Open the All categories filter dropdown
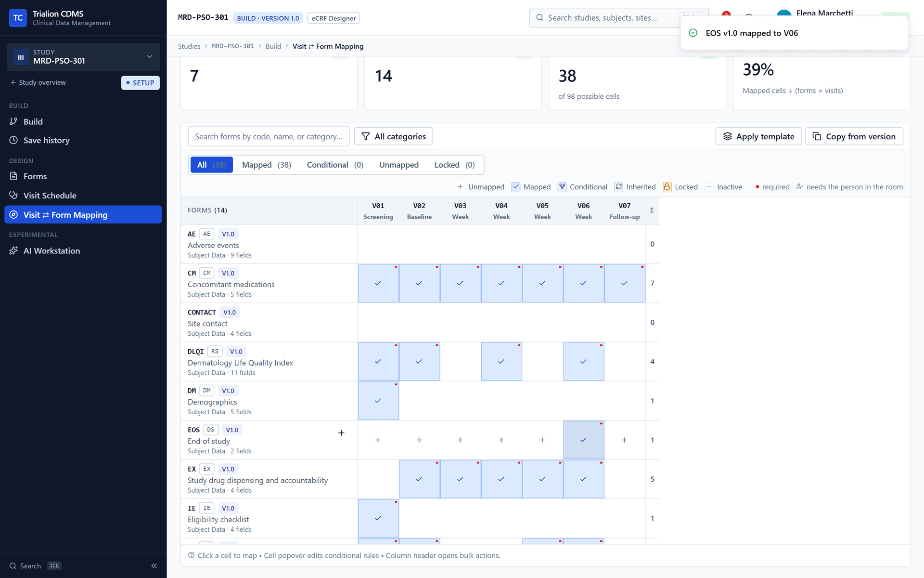The width and height of the screenshot is (924, 578). (x=394, y=136)
